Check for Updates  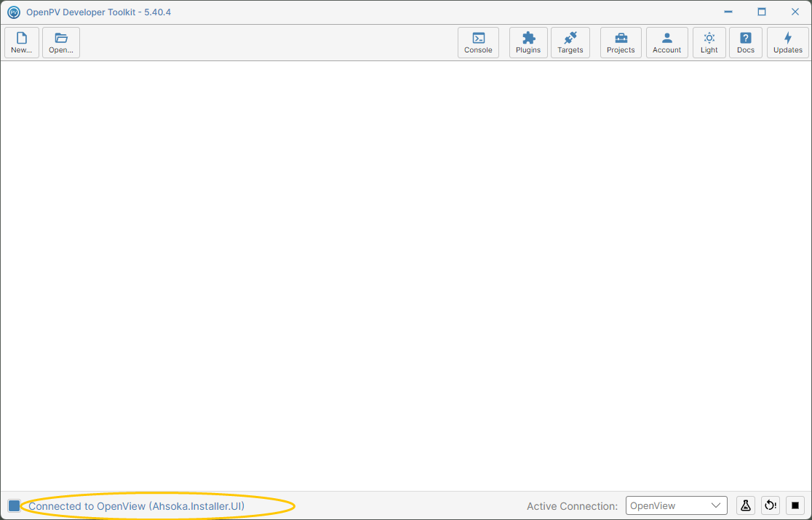[788, 42]
